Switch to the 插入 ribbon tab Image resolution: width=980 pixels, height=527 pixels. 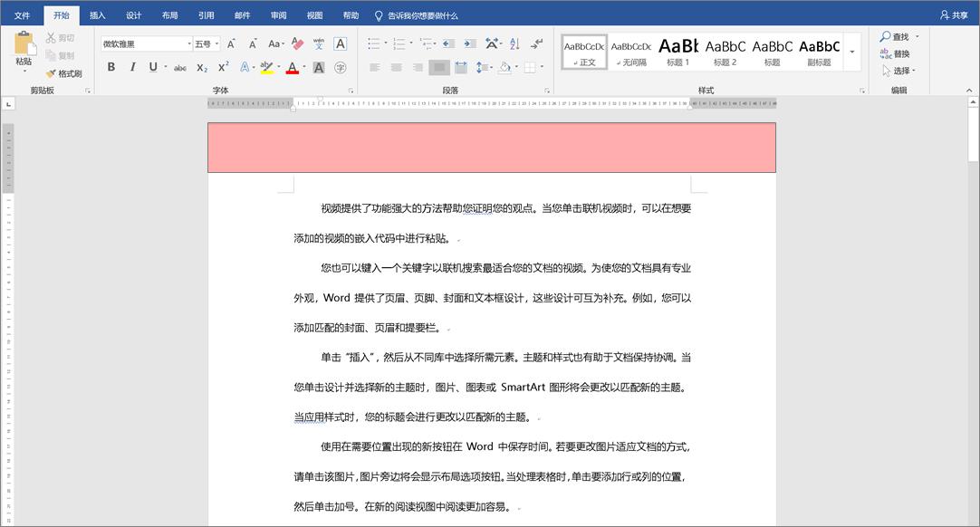(97, 14)
